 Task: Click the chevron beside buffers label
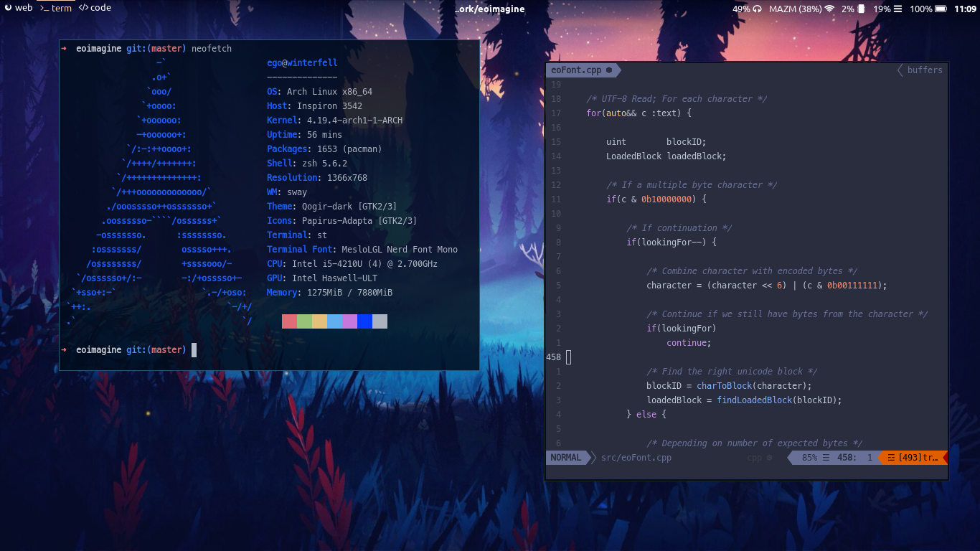900,70
